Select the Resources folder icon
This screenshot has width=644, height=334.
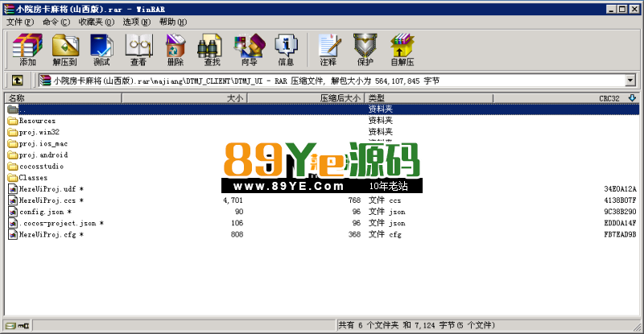pos(13,121)
